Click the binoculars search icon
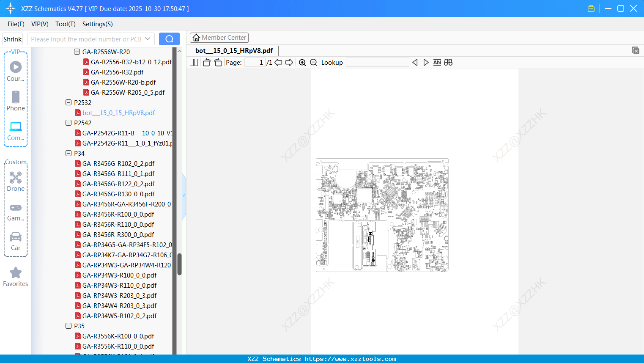644x363 pixels. point(448,63)
